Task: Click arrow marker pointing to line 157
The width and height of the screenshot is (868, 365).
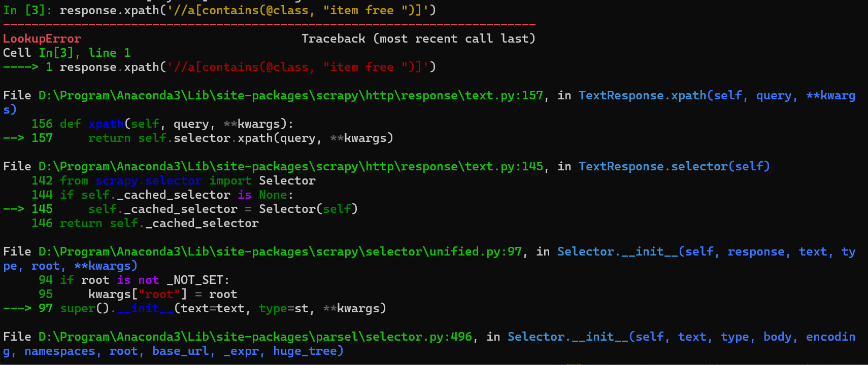Action: click(13, 138)
